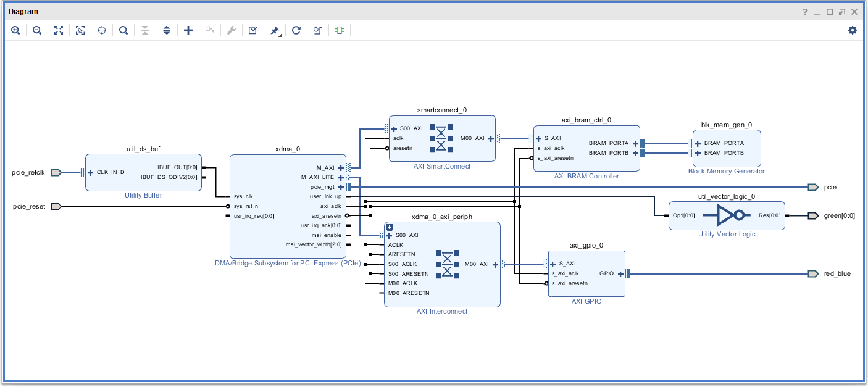
Task: Click the Expand All toolbar icon
Action: [167, 30]
